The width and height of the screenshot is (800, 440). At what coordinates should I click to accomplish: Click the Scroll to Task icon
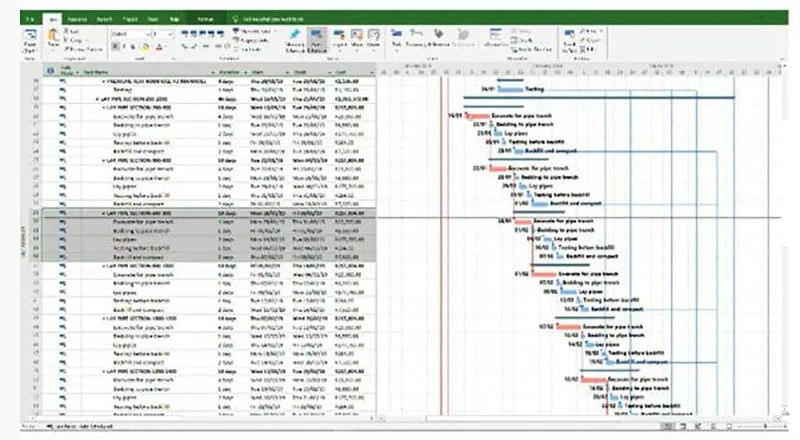point(569,39)
